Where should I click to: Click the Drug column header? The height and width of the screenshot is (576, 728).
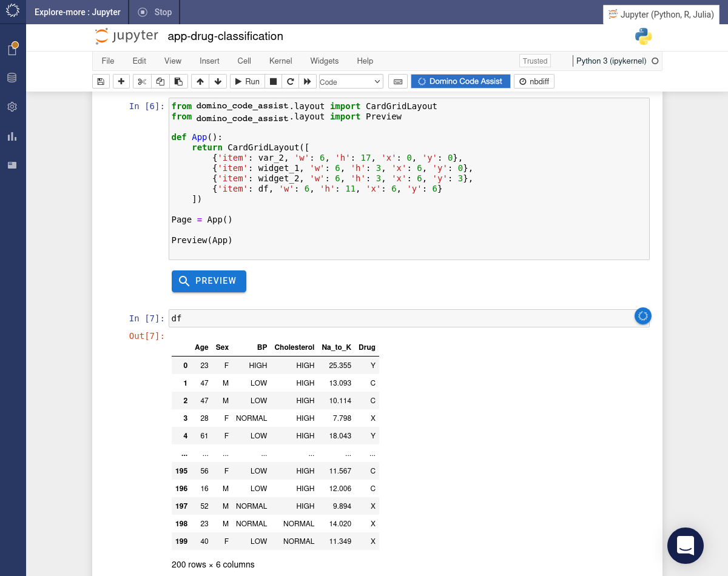point(367,347)
